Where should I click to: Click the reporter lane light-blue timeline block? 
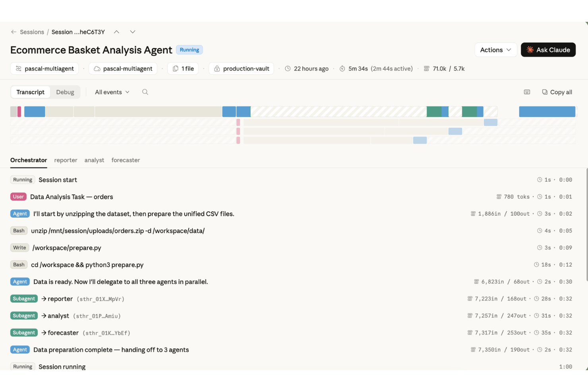491,122
